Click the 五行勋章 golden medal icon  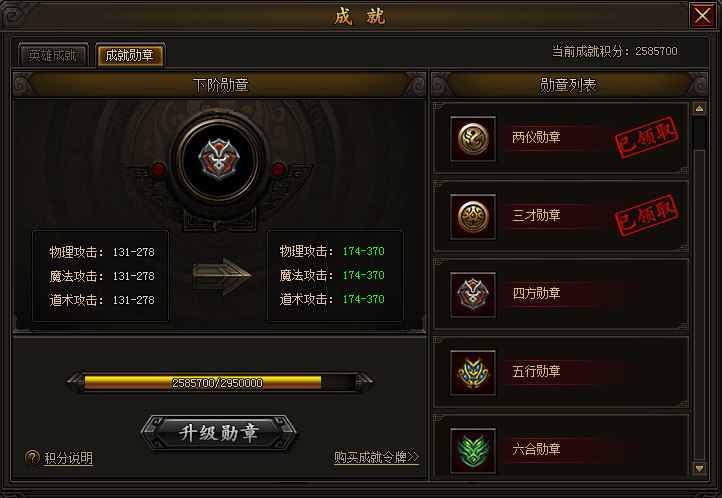[473, 373]
